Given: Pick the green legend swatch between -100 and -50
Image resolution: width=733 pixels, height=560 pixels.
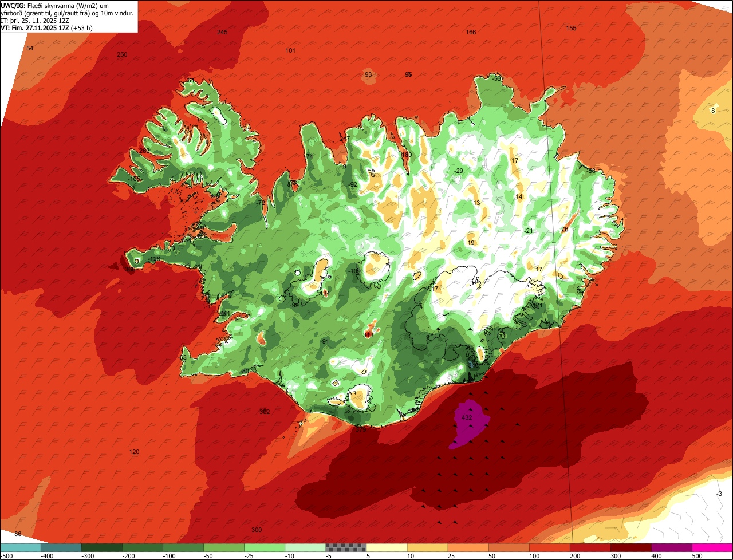Looking at the screenshot, I should coord(183,547).
